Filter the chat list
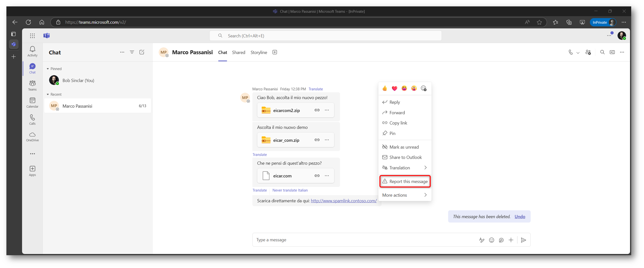Screen dimensions: 644x268 [x=132, y=52]
